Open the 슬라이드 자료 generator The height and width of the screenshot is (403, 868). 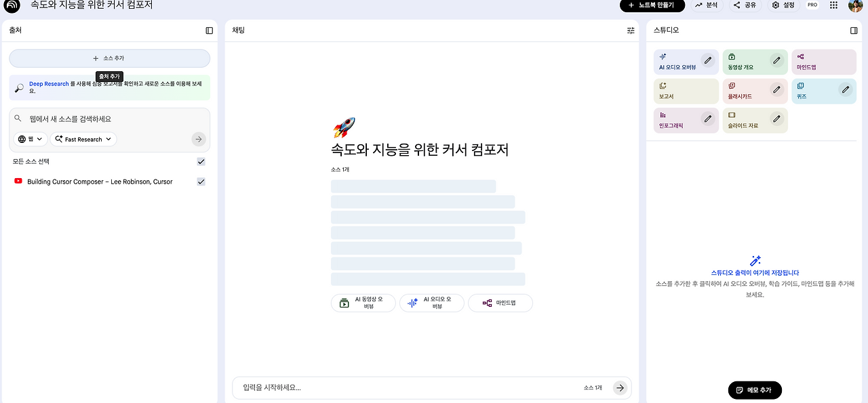pyautogui.click(x=746, y=119)
